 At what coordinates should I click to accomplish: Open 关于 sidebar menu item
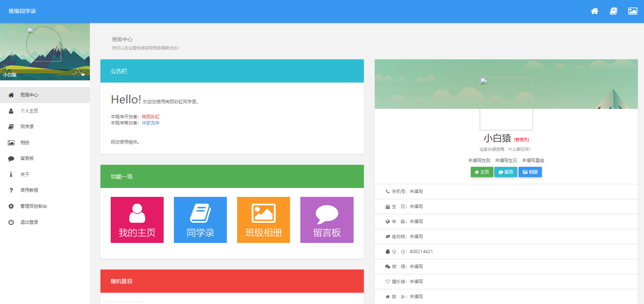click(45, 174)
